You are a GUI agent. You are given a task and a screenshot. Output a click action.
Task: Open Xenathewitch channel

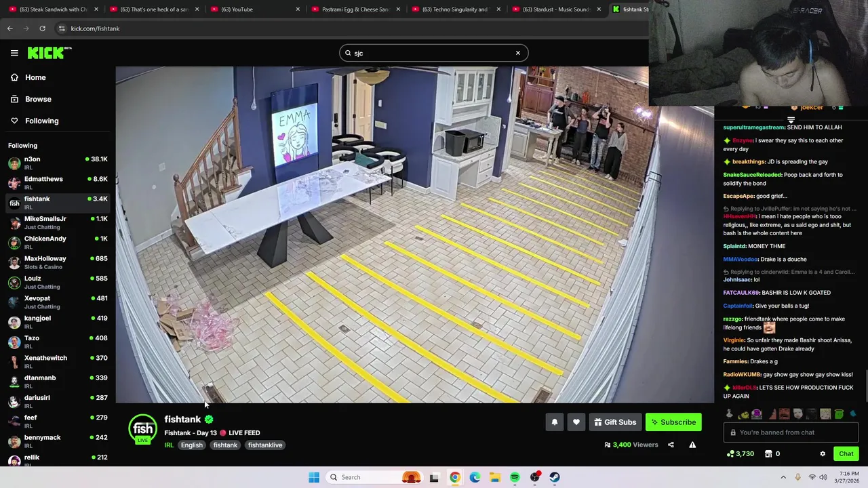58,362
